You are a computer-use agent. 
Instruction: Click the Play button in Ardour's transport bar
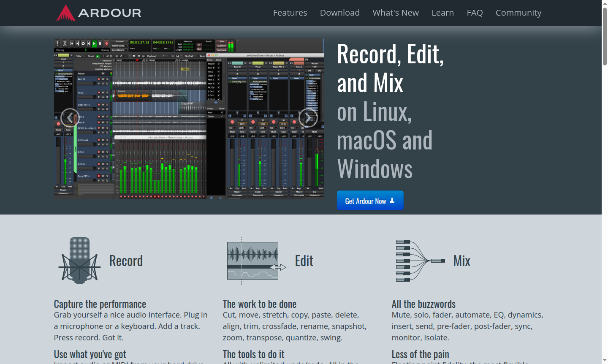pos(94,43)
